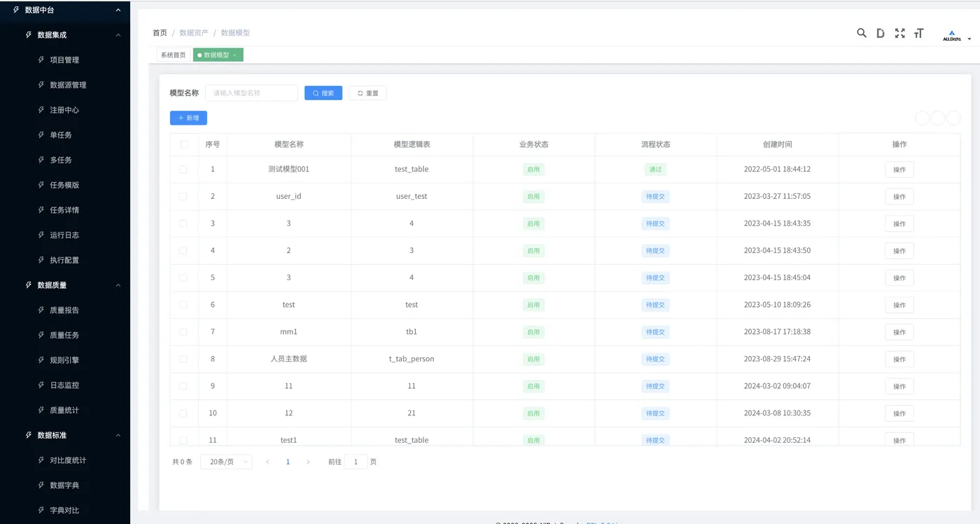The height and width of the screenshot is (524, 980).
Task: Select page number 1 in pagination
Action: click(x=288, y=462)
